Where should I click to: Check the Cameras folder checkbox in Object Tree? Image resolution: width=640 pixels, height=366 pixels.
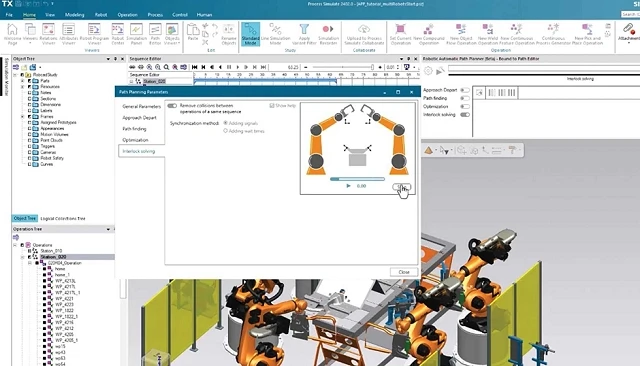coord(29,152)
